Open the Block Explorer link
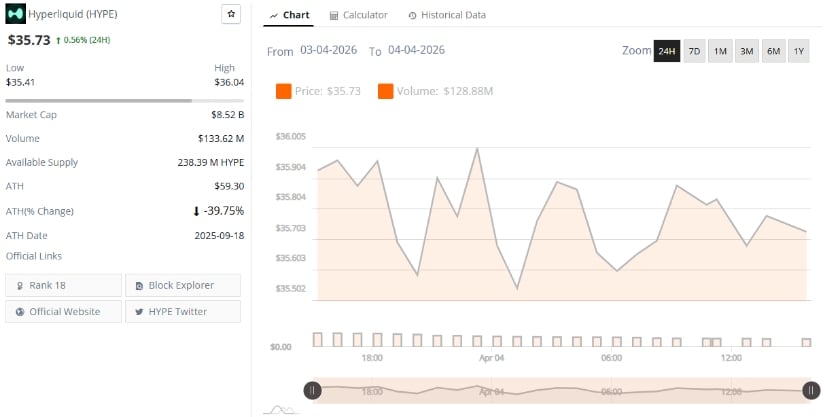 pos(180,286)
